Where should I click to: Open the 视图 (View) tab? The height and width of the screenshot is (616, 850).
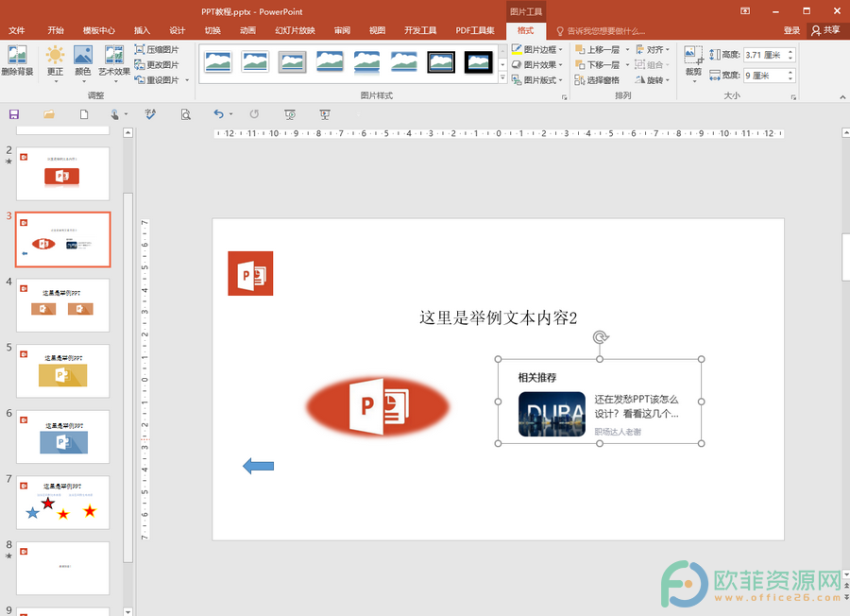377,30
